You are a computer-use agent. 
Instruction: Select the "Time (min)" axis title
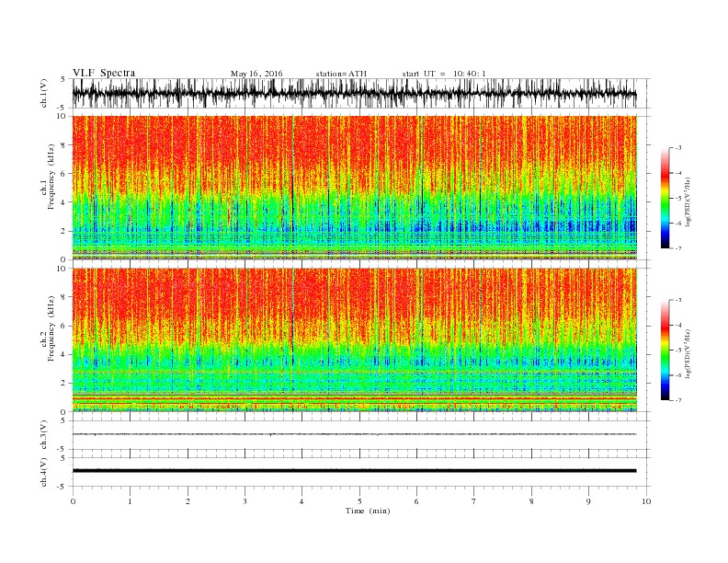coord(368,511)
